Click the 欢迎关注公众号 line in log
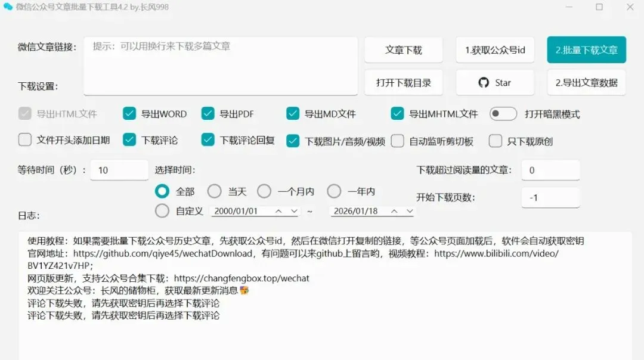This screenshot has height=360, width=644. [138, 291]
